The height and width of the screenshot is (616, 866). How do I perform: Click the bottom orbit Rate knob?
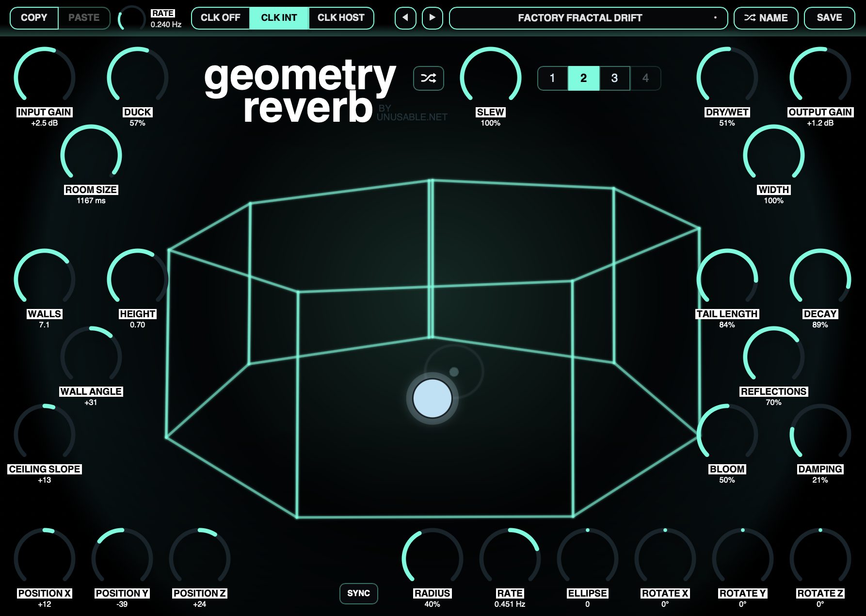pos(510,558)
